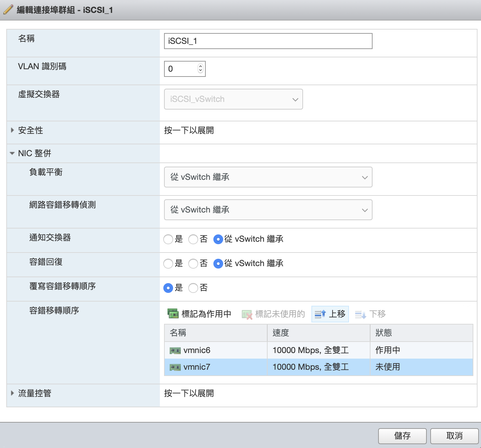Image resolution: width=481 pixels, height=448 pixels.
Task: Select 是 for 容錯回復
Action: 168,264
